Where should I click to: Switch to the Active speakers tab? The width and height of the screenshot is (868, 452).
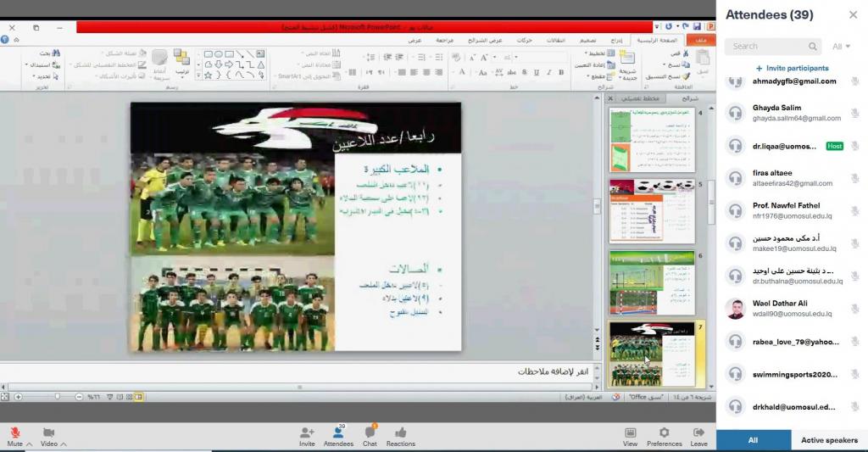829,440
